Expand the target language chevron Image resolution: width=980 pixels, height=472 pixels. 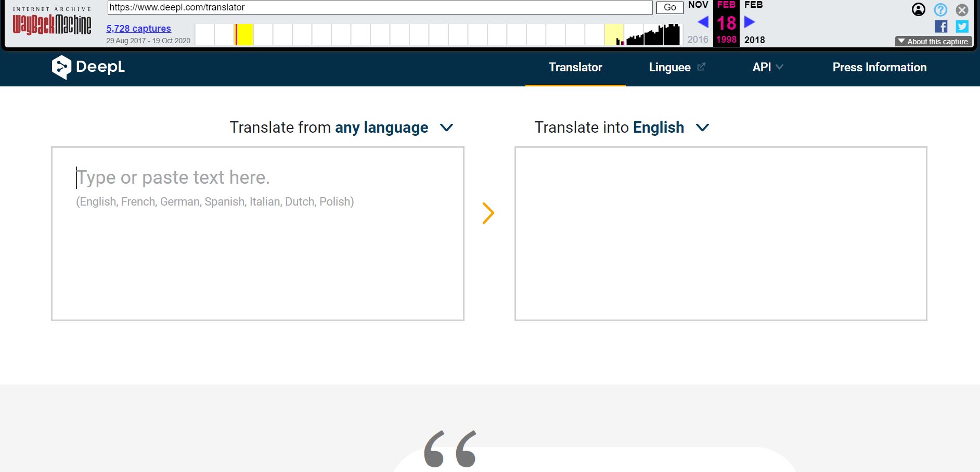coord(702,127)
